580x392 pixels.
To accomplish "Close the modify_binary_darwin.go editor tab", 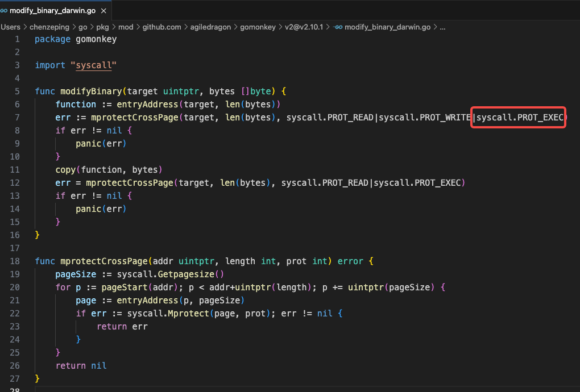I will coord(103,10).
